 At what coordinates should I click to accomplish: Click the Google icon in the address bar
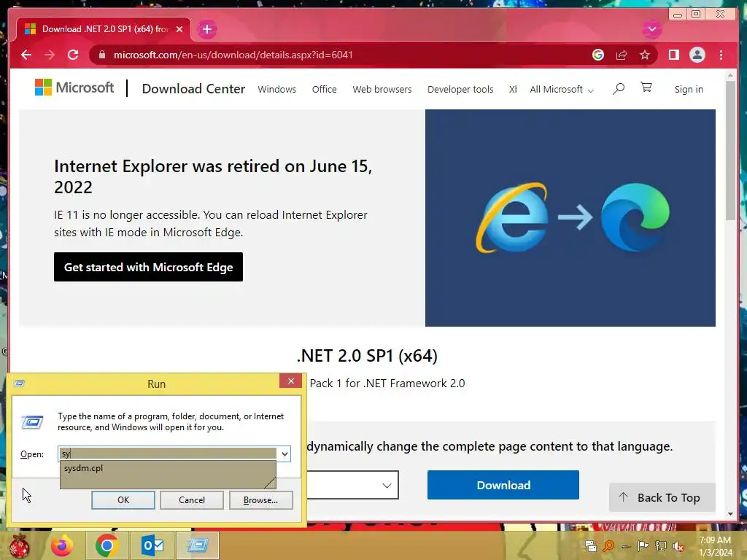598,55
